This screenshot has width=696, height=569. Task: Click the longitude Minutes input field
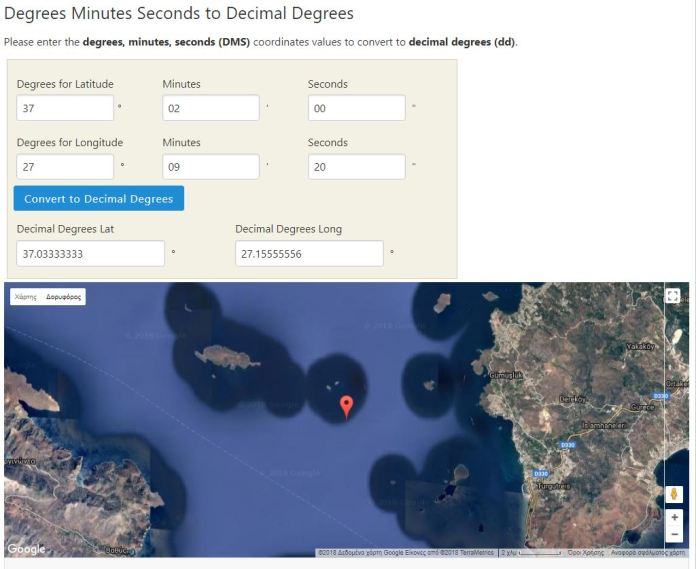(x=210, y=167)
